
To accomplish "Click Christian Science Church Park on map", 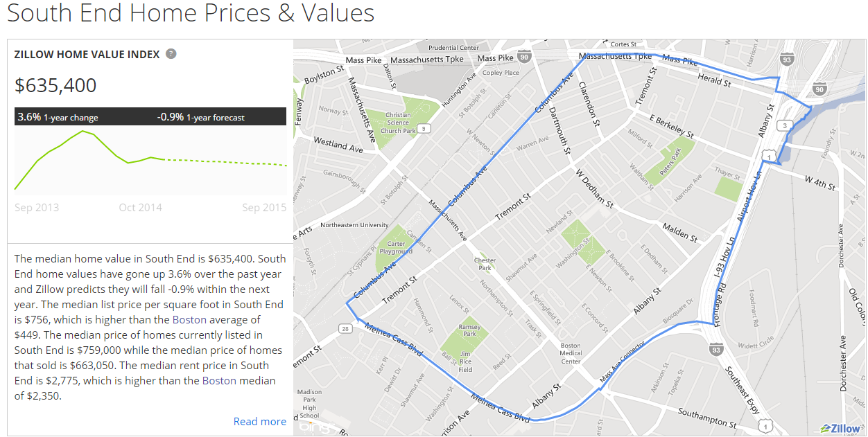I will (x=398, y=123).
